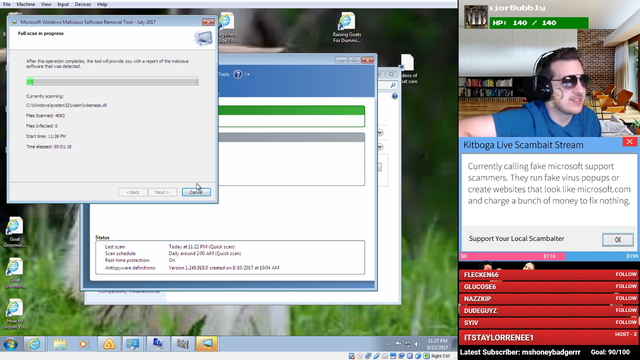Switch to the highlighted Removal Tool taskbar button

tap(207, 344)
